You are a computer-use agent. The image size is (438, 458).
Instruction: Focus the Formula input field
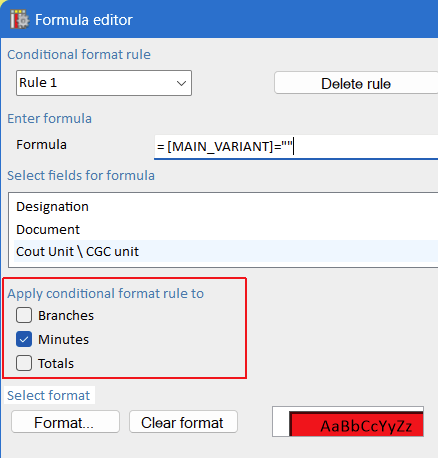pos(296,147)
